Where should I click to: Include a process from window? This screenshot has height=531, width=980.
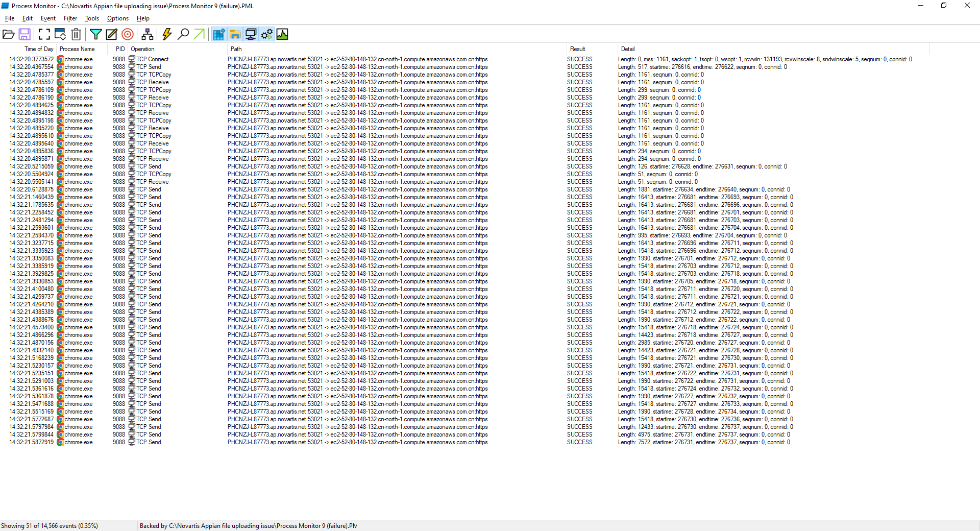coord(127,34)
